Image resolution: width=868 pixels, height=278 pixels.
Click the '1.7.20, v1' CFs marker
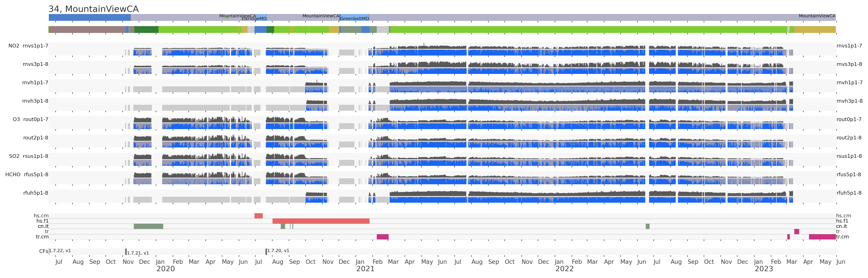278,251
